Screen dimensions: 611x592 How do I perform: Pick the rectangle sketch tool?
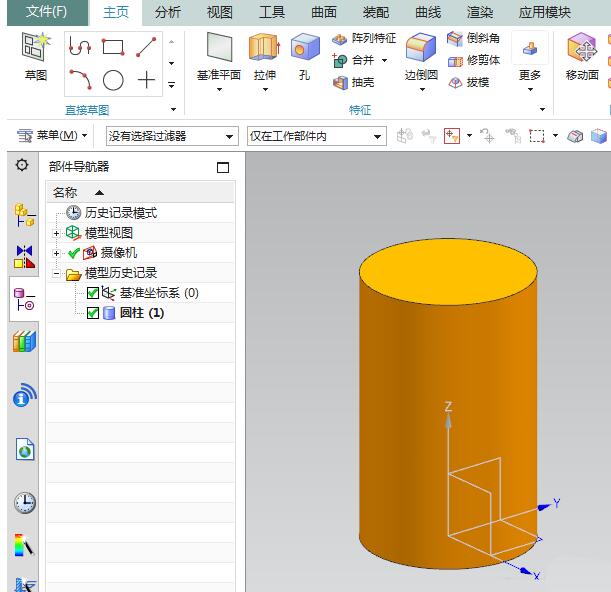(x=113, y=47)
